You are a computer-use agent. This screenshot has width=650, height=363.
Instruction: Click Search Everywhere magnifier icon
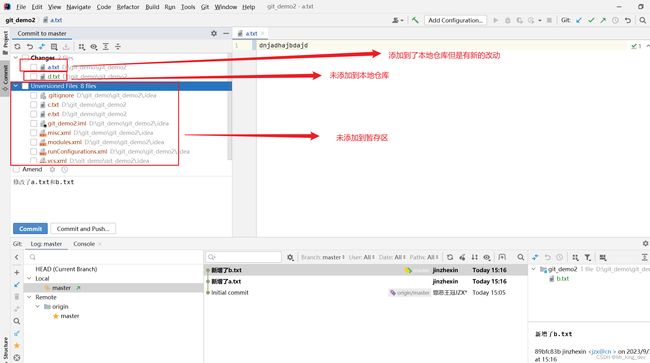point(643,20)
